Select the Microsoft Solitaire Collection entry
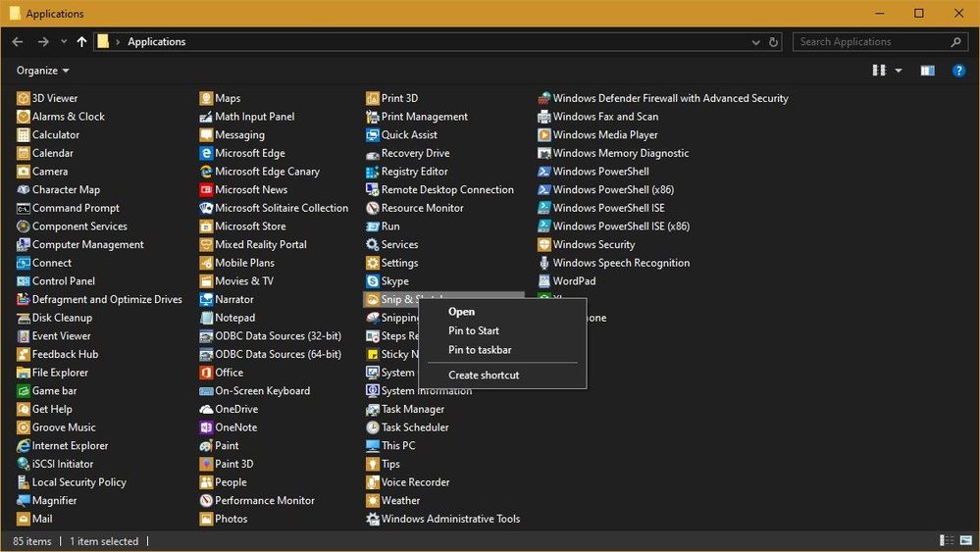Image resolution: width=980 pixels, height=552 pixels. coord(274,208)
